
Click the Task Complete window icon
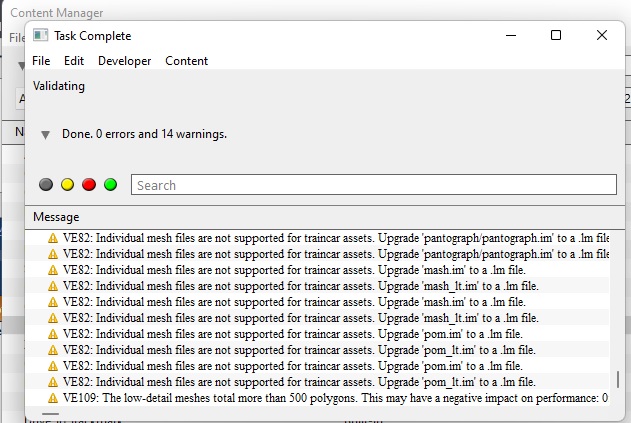point(40,35)
